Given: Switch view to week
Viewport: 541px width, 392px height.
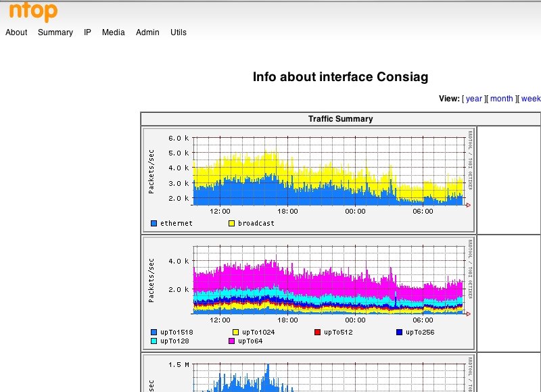Looking at the screenshot, I should tap(531, 99).
